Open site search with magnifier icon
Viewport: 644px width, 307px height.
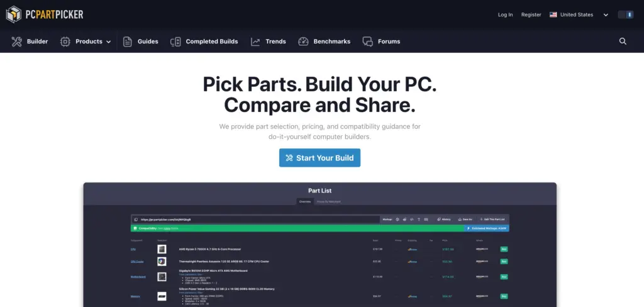(623, 41)
